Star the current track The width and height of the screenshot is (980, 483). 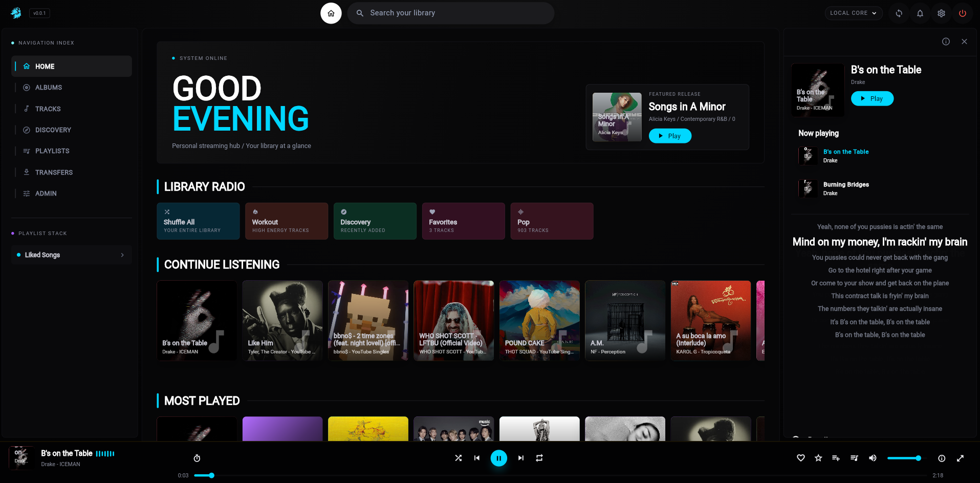click(x=818, y=458)
